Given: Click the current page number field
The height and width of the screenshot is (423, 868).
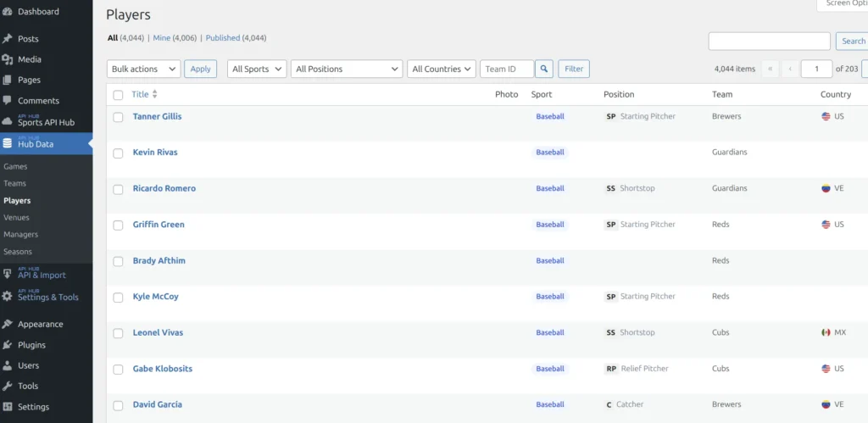Looking at the screenshot, I should click(x=816, y=69).
